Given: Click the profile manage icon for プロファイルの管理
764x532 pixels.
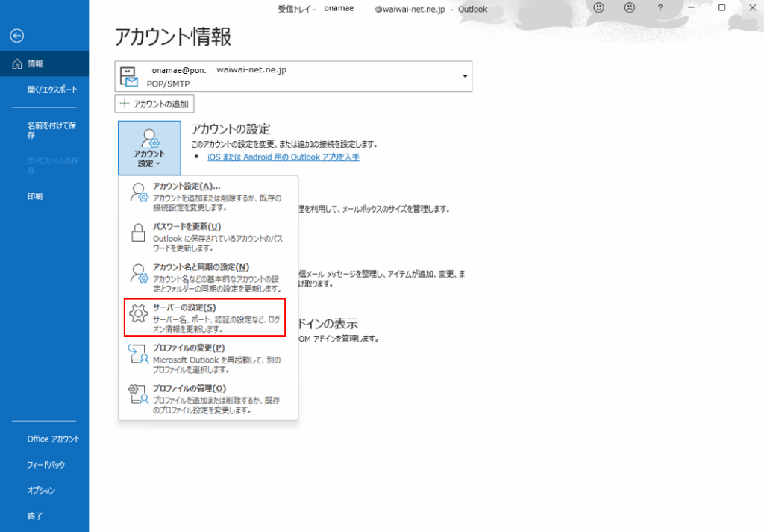Looking at the screenshot, I should click(x=138, y=395).
